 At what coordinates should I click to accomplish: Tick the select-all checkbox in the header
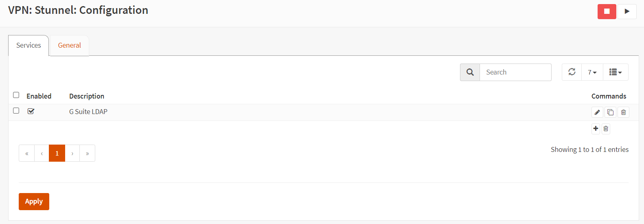pyautogui.click(x=16, y=95)
